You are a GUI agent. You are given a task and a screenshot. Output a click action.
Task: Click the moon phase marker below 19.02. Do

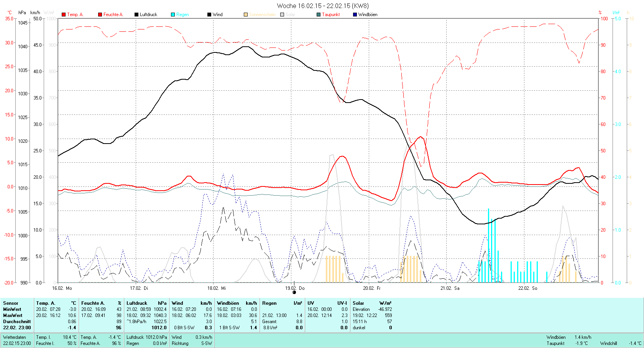click(x=294, y=292)
